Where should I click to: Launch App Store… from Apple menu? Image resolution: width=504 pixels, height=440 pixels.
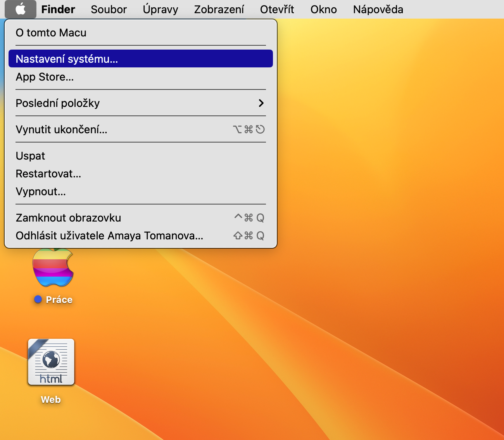pyautogui.click(x=141, y=77)
